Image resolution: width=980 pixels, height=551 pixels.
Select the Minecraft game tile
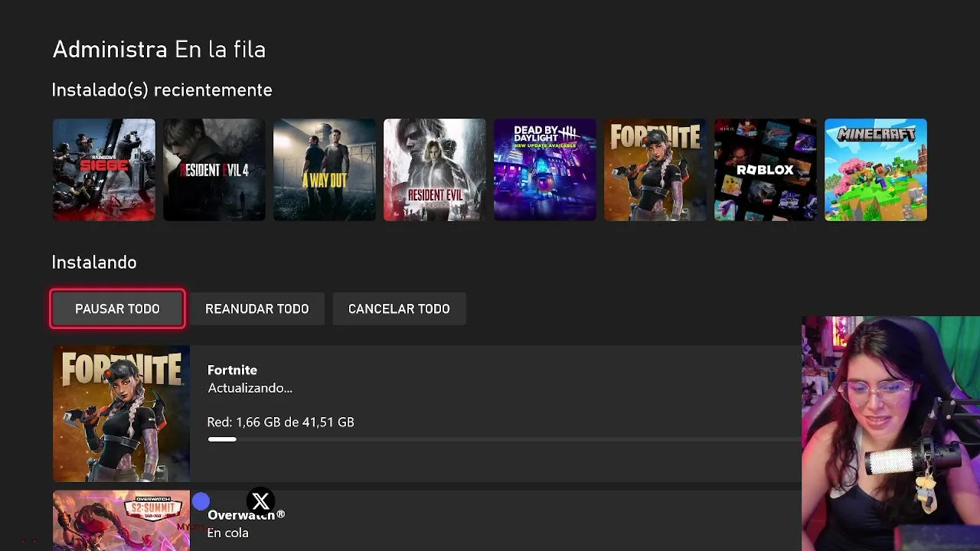tap(875, 170)
